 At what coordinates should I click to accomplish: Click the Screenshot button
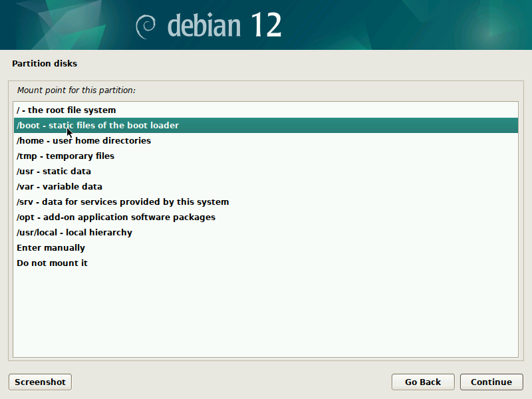[x=40, y=382]
